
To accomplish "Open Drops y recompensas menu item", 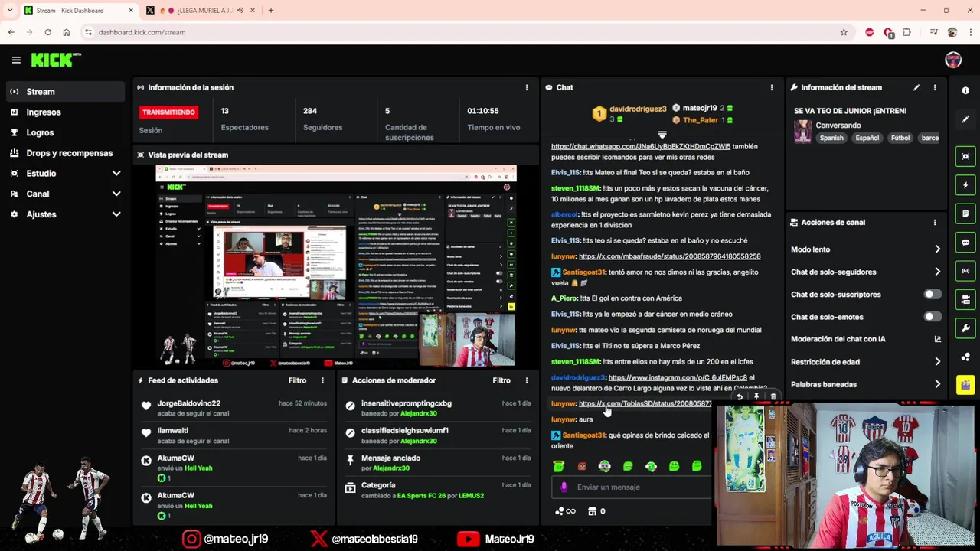I will 65,153.
